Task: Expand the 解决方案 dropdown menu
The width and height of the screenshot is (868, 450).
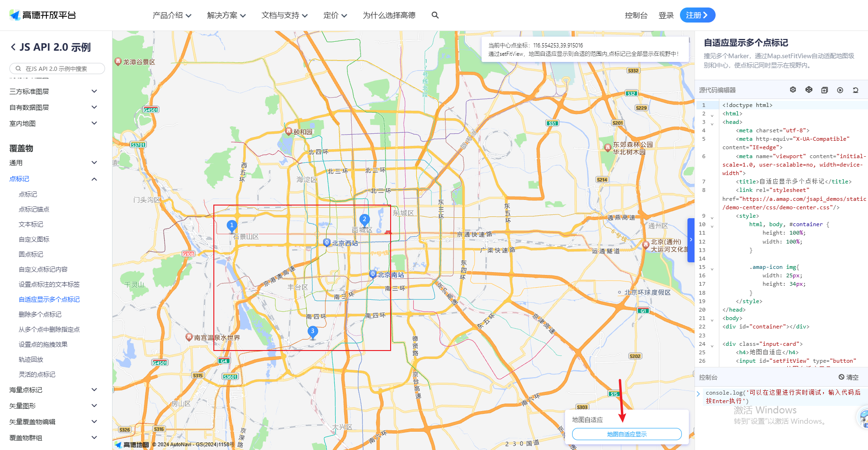Action: point(226,15)
